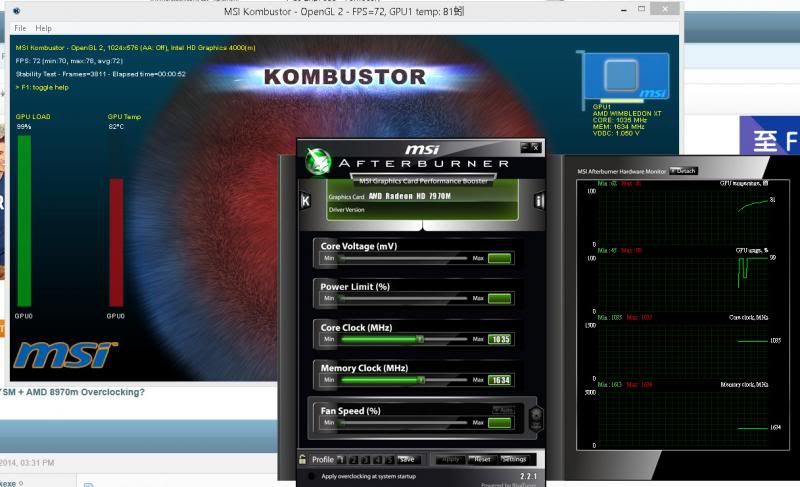
Task: Click the Core clock graph in Hardware Monitor
Action: 683,352
